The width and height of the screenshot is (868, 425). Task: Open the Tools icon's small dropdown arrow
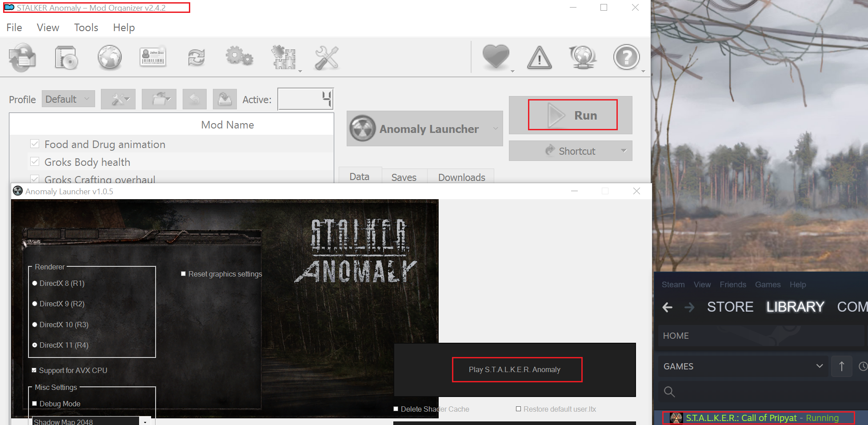click(x=300, y=71)
